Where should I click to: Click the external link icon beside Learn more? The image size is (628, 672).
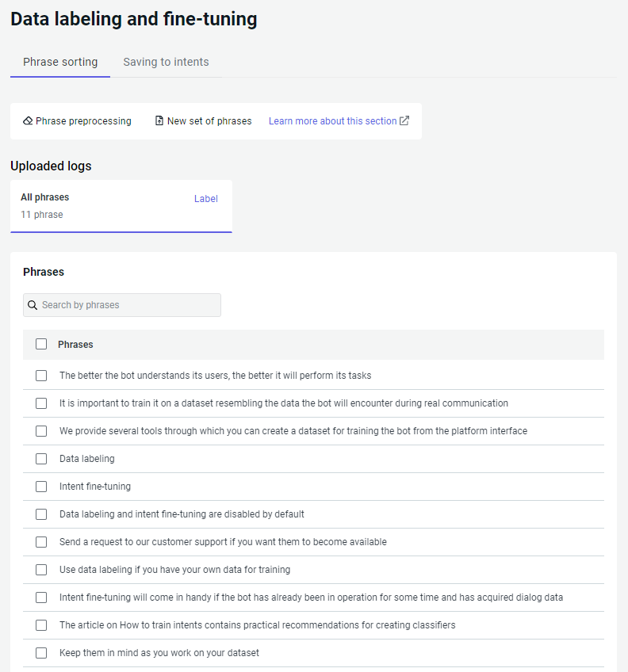coord(404,121)
